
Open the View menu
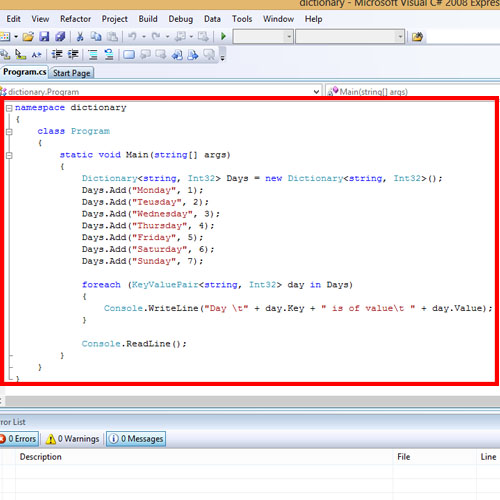[40, 19]
